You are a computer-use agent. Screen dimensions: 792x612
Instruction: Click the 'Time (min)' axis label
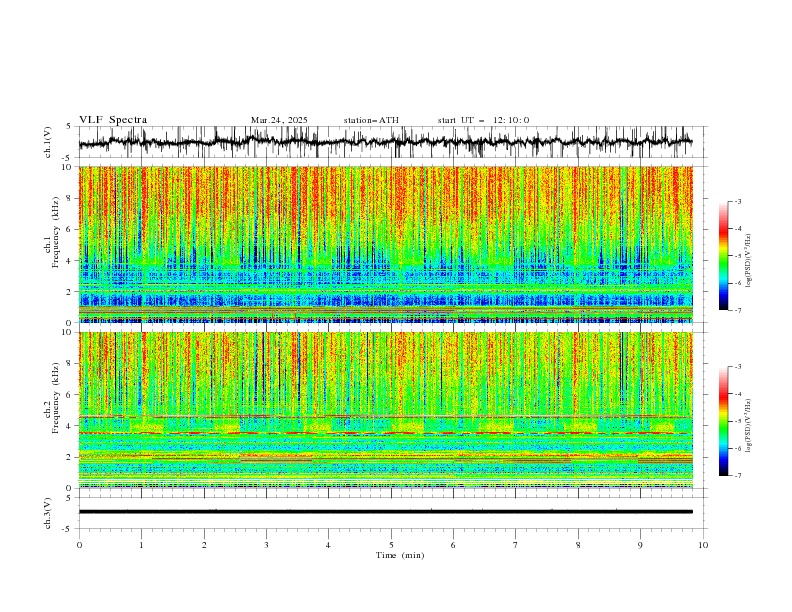click(400, 555)
